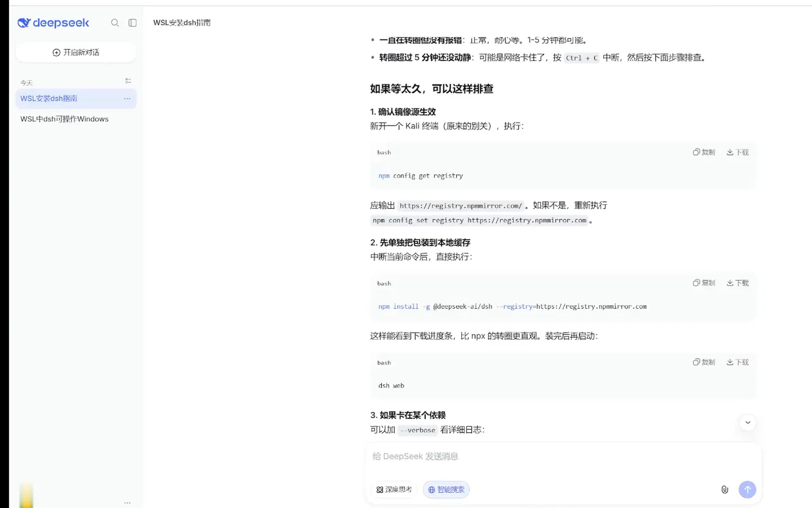Viewport: 812px width, 508px height.
Task: Open chat search magnifier icon
Action: coord(115,23)
